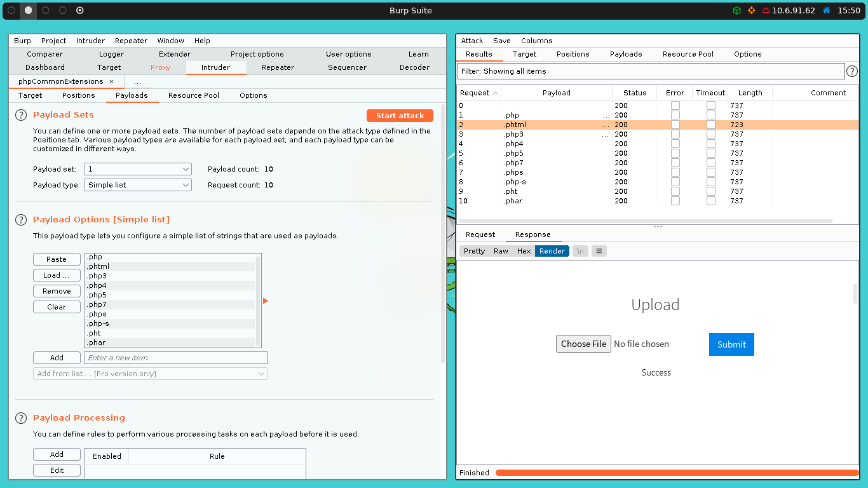The height and width of the screenshot is (488, 868).
Task: Select the highlighted workspace circle in panel
Action: click(28, 11)
